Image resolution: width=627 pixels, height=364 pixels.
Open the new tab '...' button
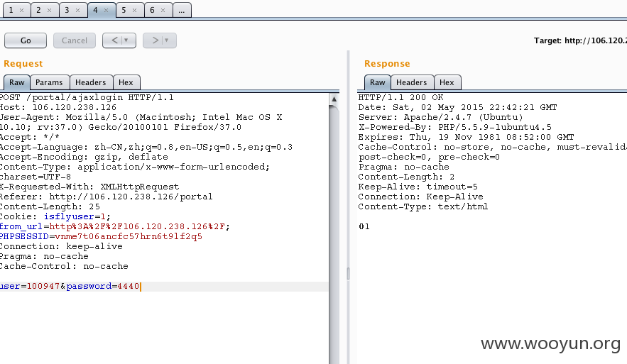click(x=182, y=10)
